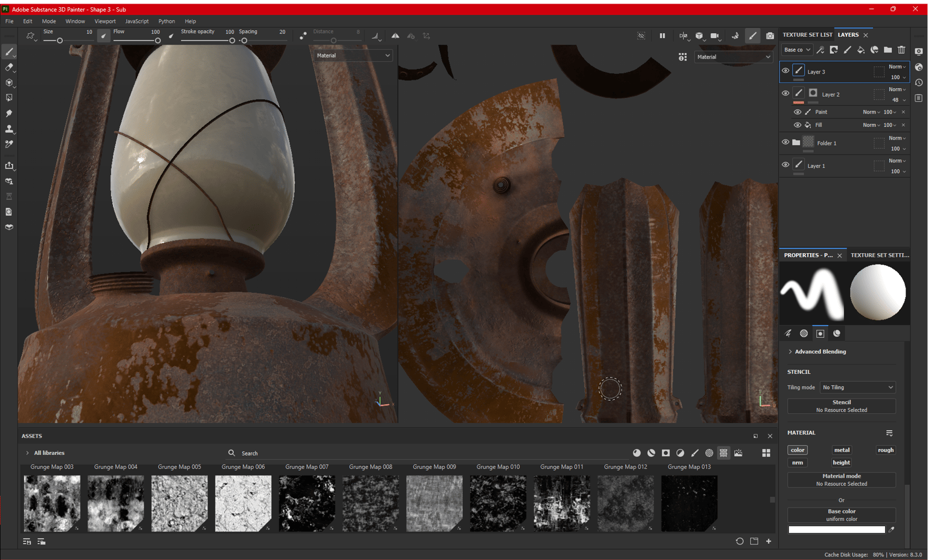Image resolution: width=928 pixels, height=560 pixels.
Task: Select the Polygon Fill tool
Action: [x=9, y=98]
